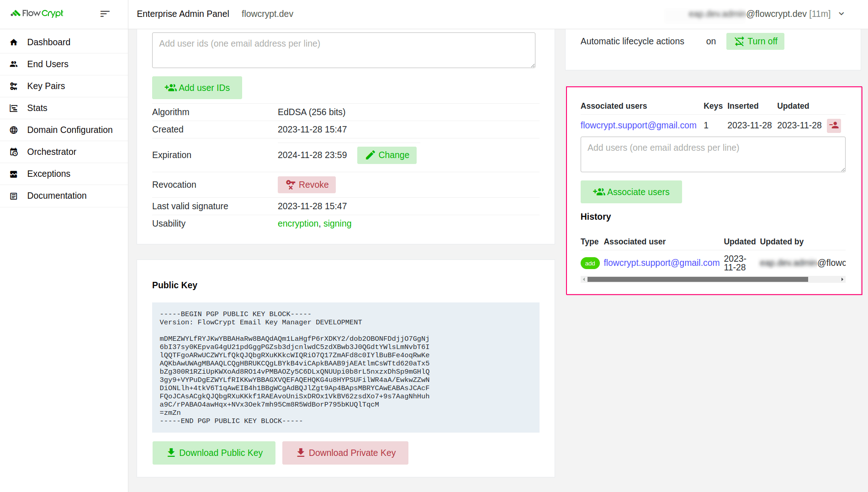
Task: Click the Orchestrator calendar icon
Action: [14, 152]
